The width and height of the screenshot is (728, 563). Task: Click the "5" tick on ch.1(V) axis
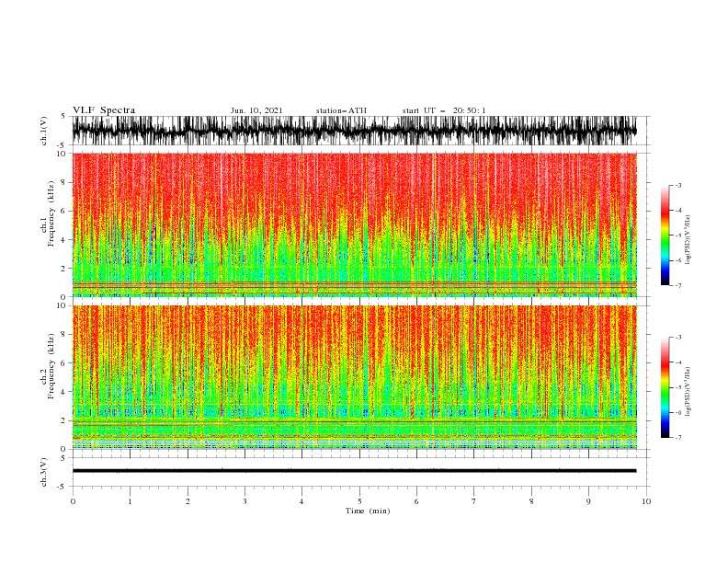(63, 116)
